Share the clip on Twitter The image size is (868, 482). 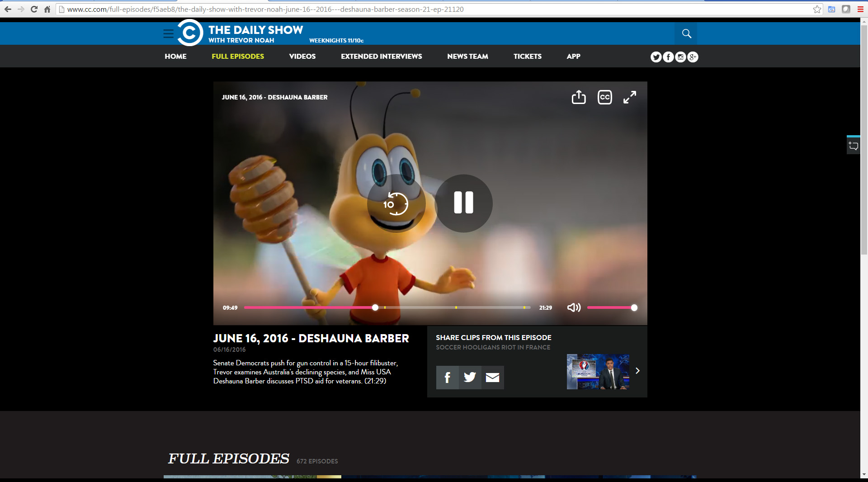[470, 378]
